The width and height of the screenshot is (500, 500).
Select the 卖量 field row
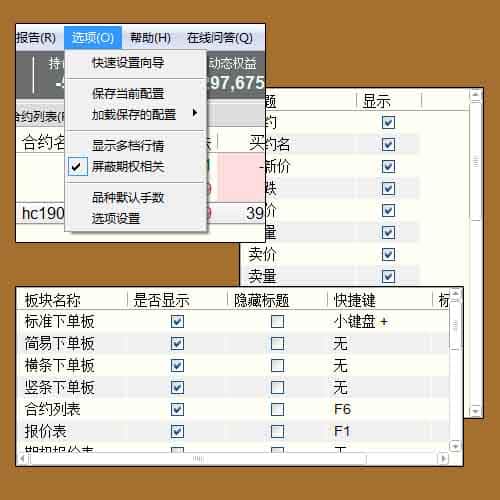[x=262, y=277]
